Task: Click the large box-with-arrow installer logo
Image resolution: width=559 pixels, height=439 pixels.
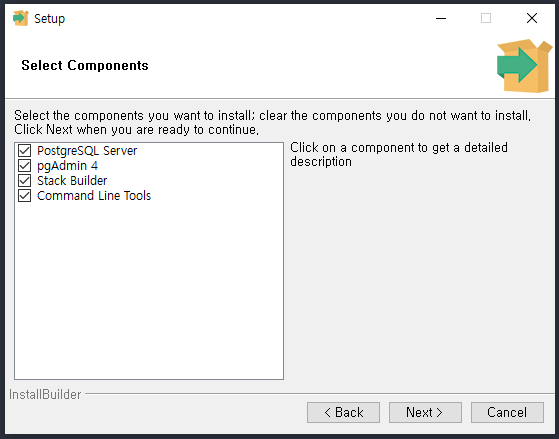Action: (x=524, y=66)
